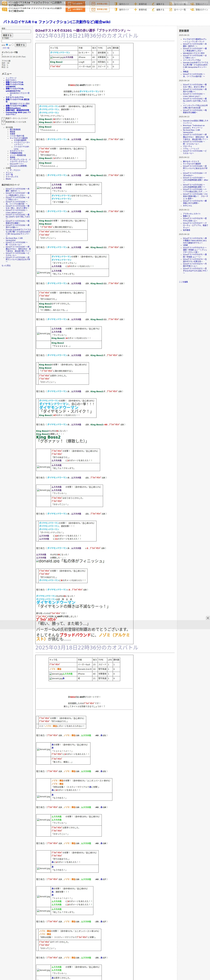Open the (タグ一覧) link under tag search

(x=6, y=48)
